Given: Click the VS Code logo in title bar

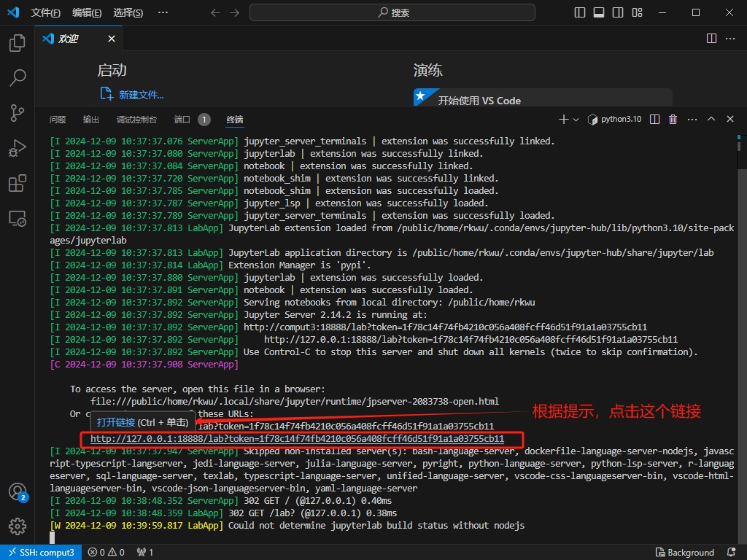Looking at the screenshot, I should pyautogui.click(x=13, y=12).
